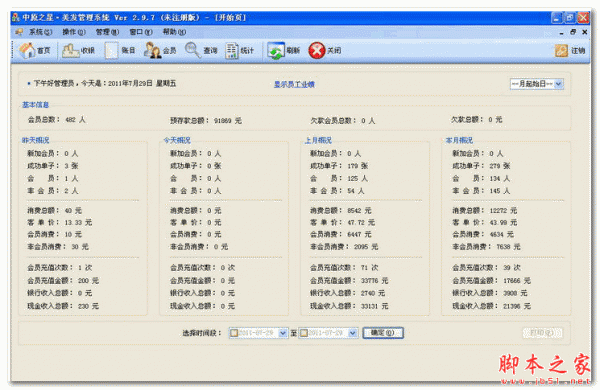Click this month's 消费总额 12272 元 value
Viewport: 600px width, 390px height.
tap(484, 211)
